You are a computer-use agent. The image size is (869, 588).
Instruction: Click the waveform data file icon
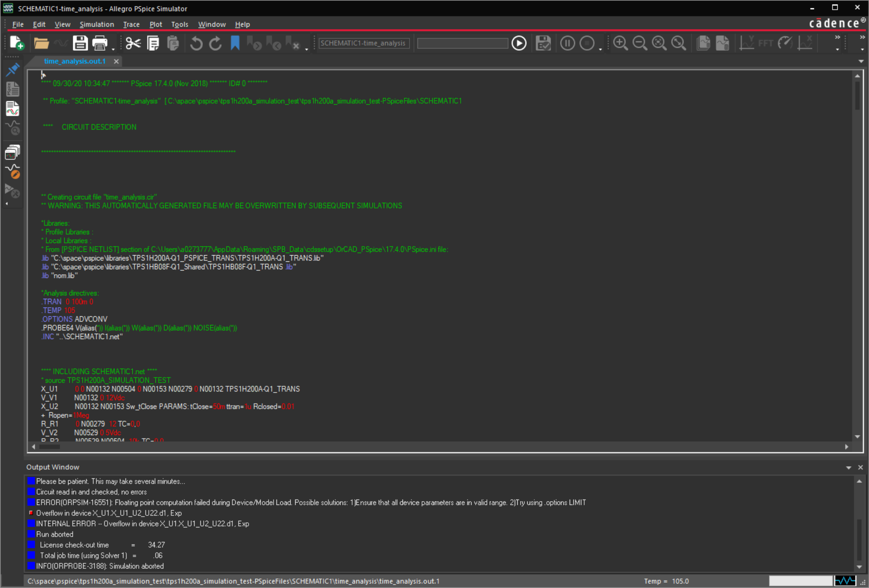(x=723, y=43)
